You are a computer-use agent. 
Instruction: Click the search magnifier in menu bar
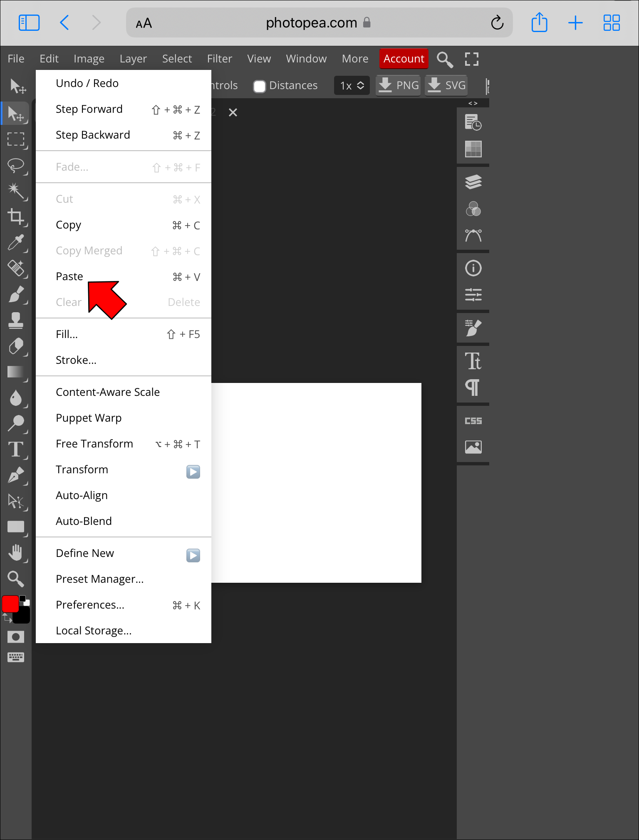point(445,60)
